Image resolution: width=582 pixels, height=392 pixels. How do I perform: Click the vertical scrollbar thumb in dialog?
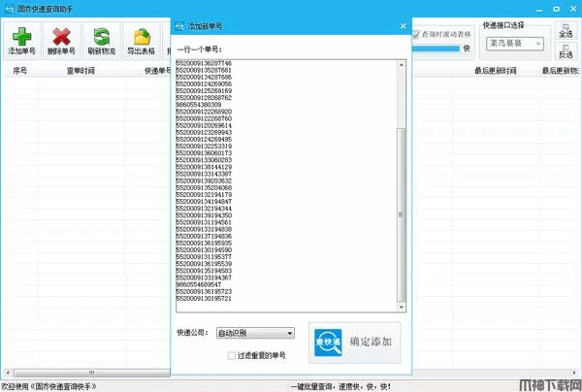pos(401,214)
